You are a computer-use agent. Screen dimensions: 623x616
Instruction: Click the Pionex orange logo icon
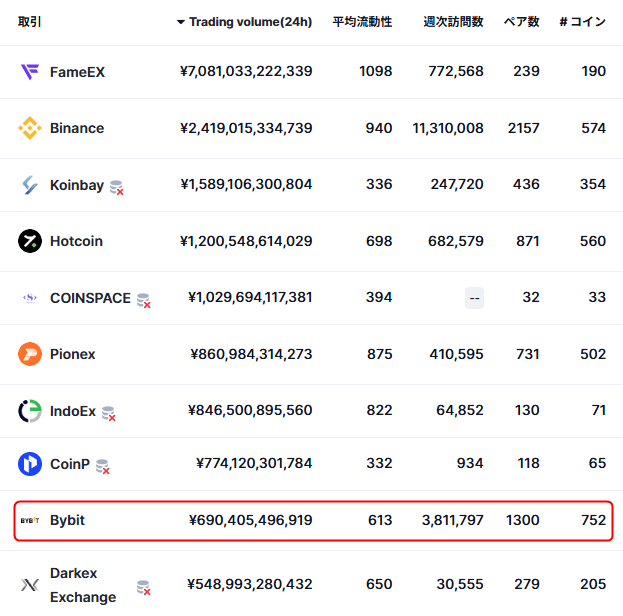pos(30,354)
